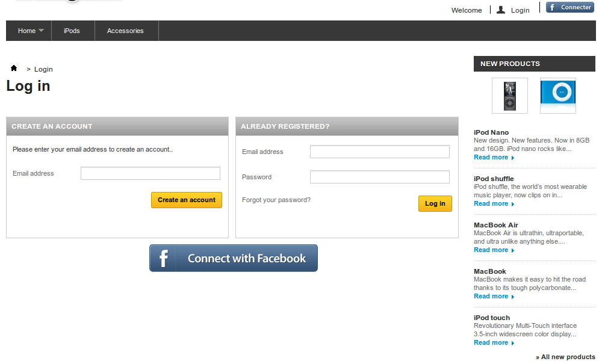This screenshot has width=602, height=364.
Task: Open the iPod Nano product title
Action: click(x=491, y=132)
